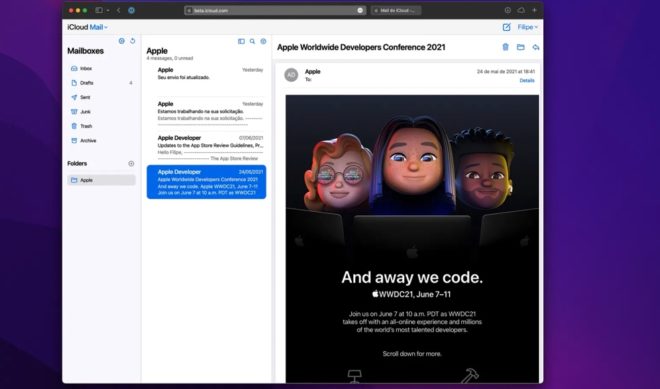Switch to the Mail do iCloud tab

tap(396, 10)
